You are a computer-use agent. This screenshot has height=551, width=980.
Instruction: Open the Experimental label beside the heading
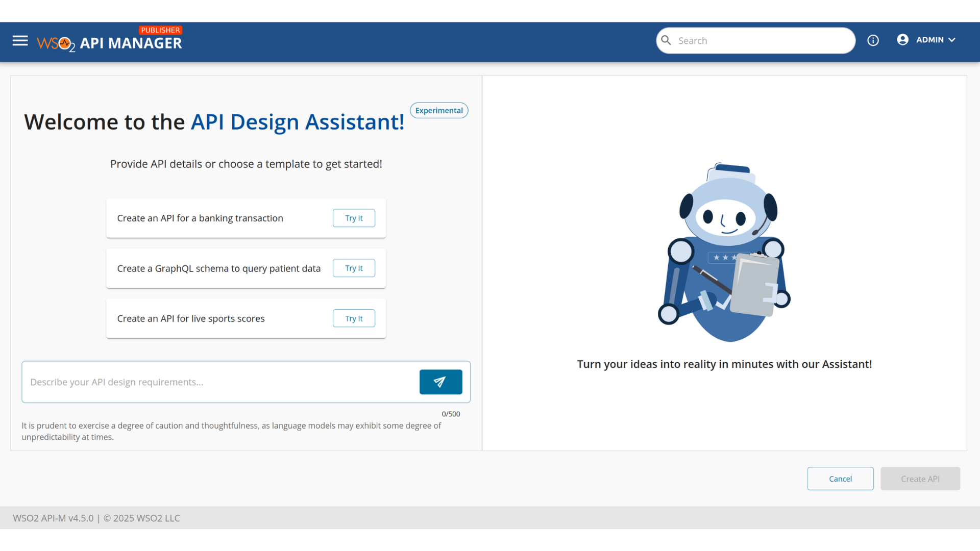click(438, 110)
